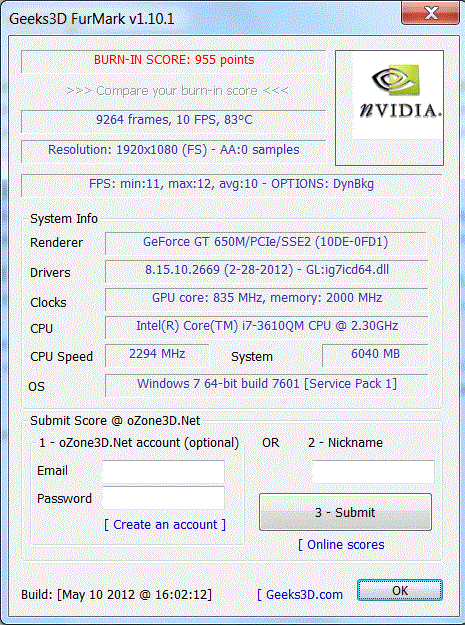465x626 pixels.
Task: Click the 9264 frames, 10 FPS, 83°C field
Action: pos(174,121)
